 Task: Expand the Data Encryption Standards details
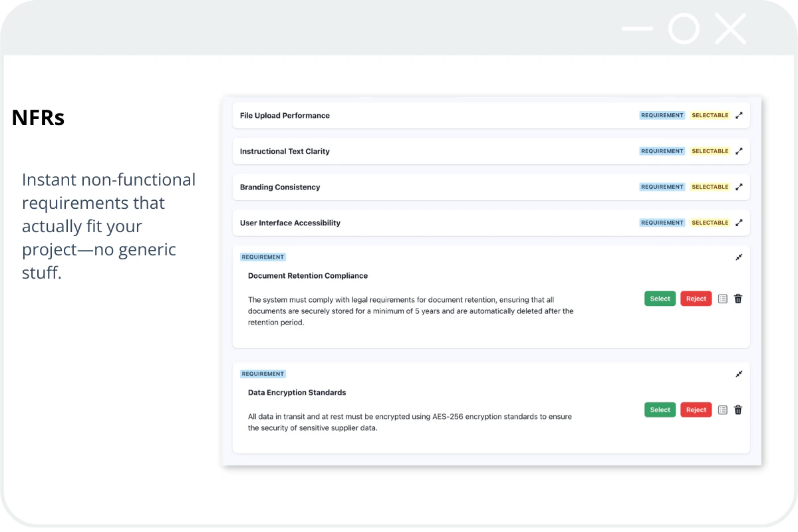pyautogui.click(x=739, y=374)
